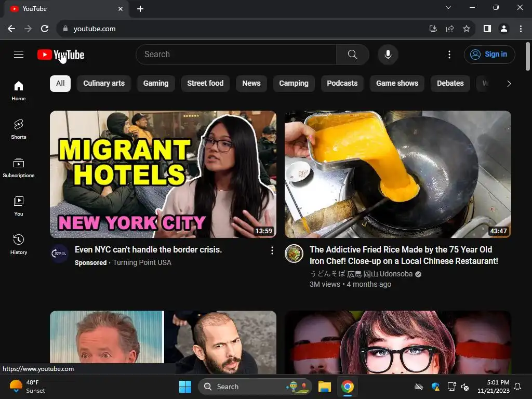Click the Udonsoba channel avatar

tap(294, 254)
